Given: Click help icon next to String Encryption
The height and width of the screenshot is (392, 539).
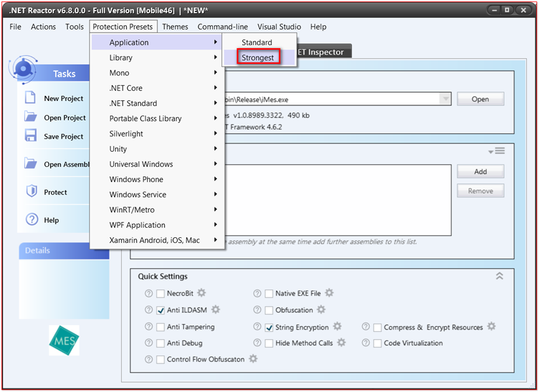Looking at the screenshot, I should click(257, 326).
